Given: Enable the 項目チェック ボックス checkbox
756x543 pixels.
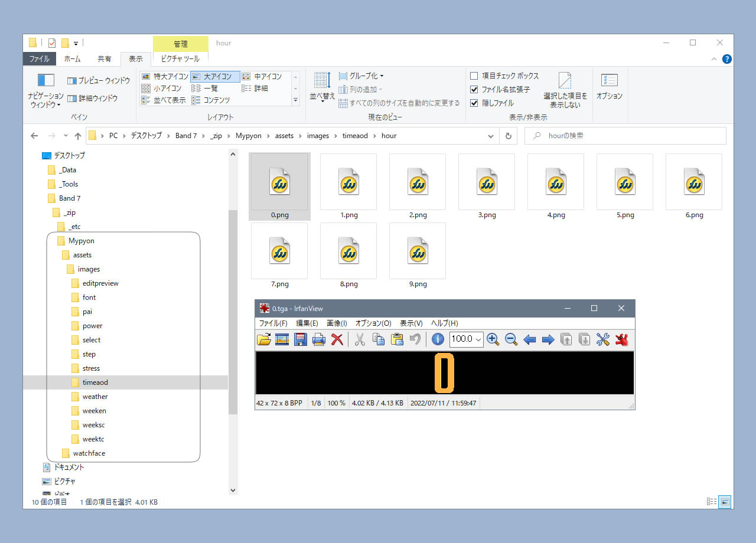Looking at the screenshot, I should click(x=474, y=76).
